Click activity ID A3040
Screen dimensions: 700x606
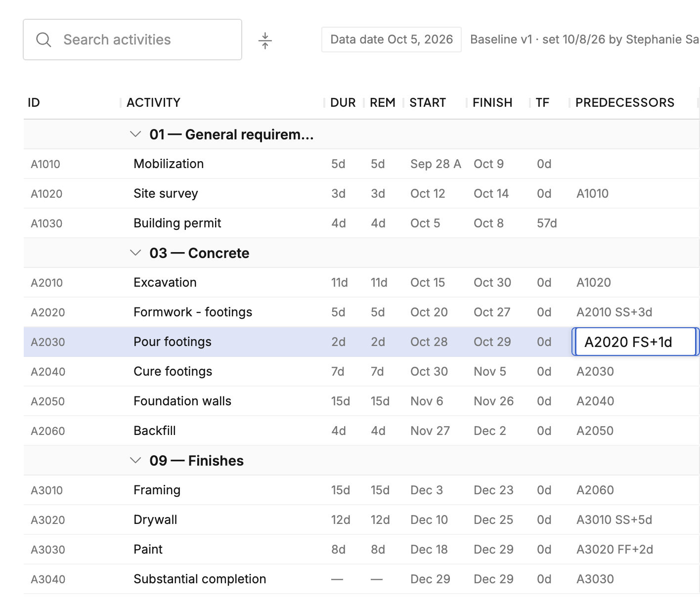(48, 579)
